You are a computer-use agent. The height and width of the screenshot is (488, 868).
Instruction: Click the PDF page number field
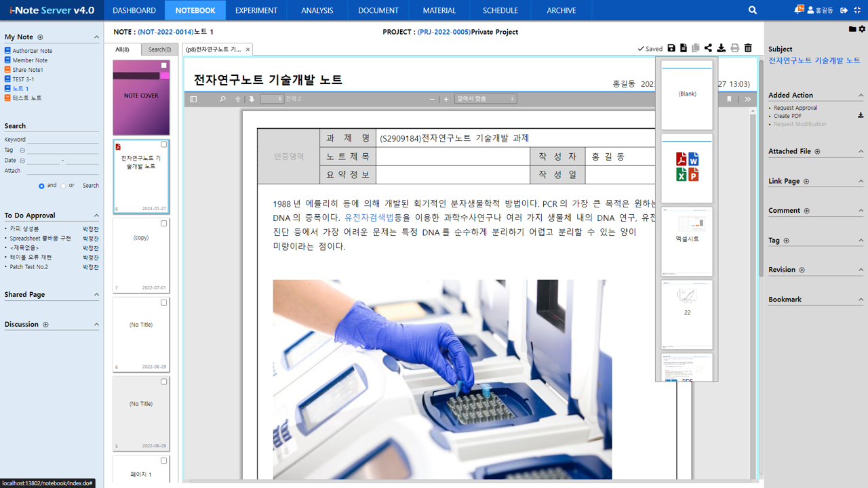point(271,99)
